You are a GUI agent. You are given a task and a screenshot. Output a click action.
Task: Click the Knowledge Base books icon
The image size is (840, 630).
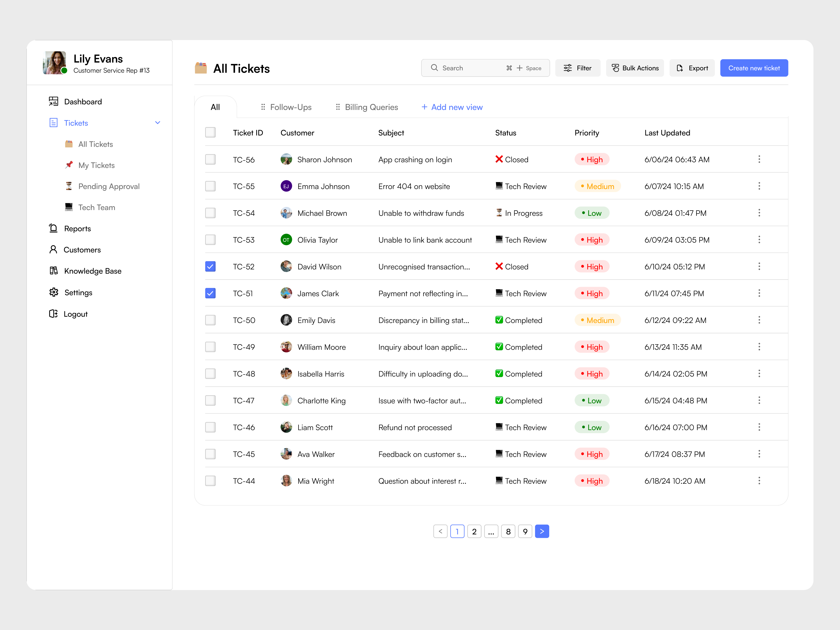pyautogui.click(x=54, y=271)
